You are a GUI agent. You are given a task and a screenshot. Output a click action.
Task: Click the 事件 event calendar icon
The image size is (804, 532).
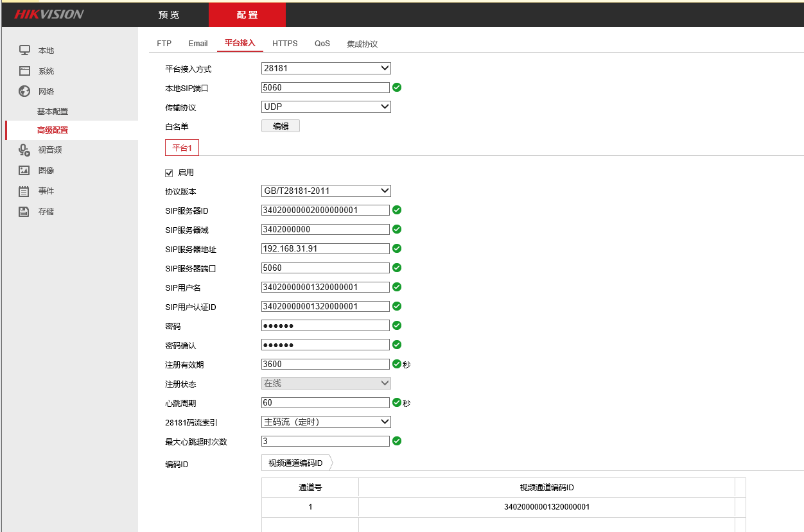pos(24,191)
